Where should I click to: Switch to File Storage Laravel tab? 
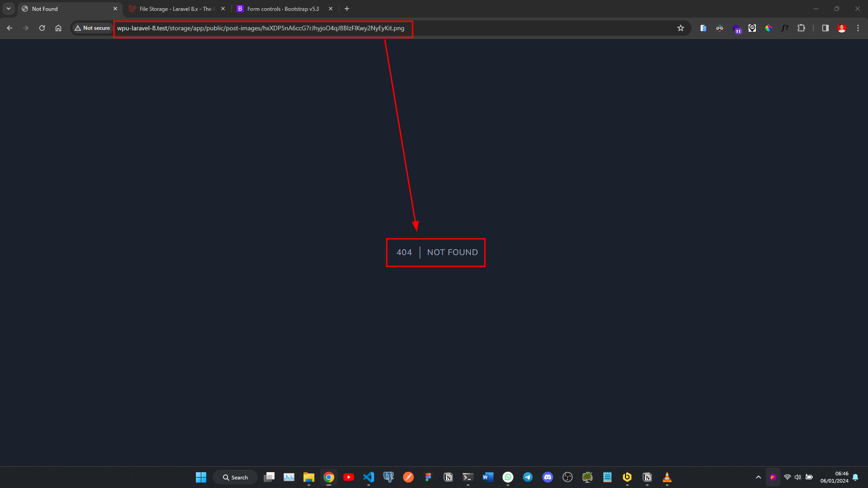point(175,9)
